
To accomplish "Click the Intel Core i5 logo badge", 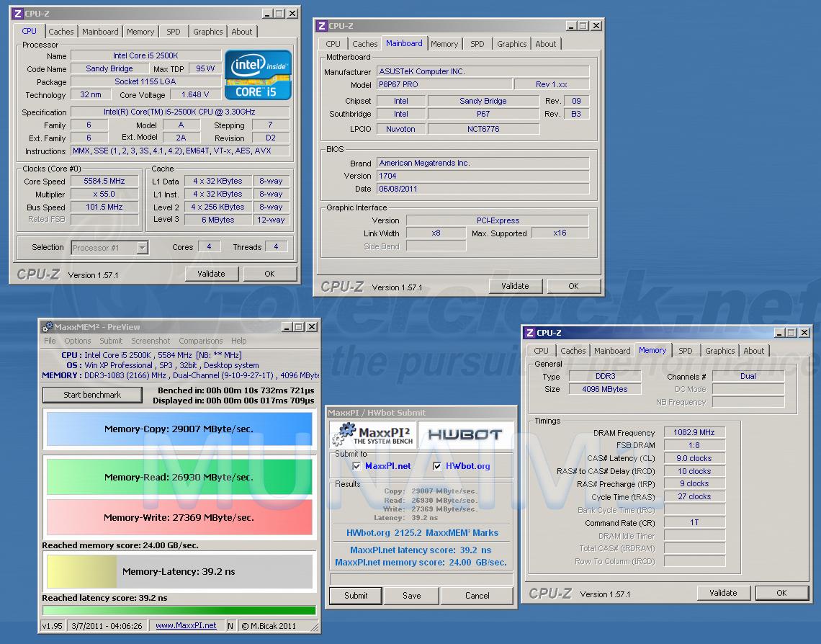I will pyautogui.click(x=258, y=75).
